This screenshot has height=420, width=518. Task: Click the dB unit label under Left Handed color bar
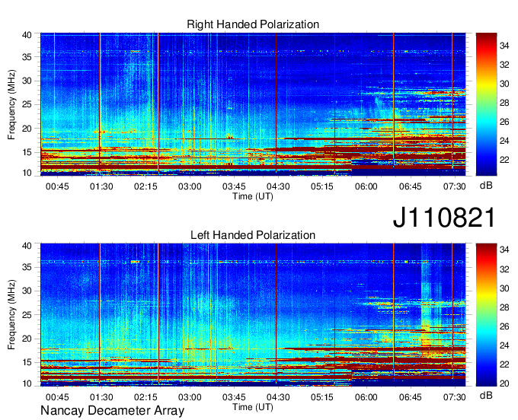(486, 395)
